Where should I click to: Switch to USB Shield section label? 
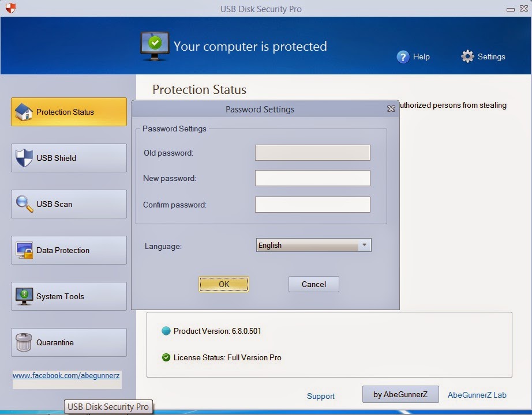[x=56, y=158]
